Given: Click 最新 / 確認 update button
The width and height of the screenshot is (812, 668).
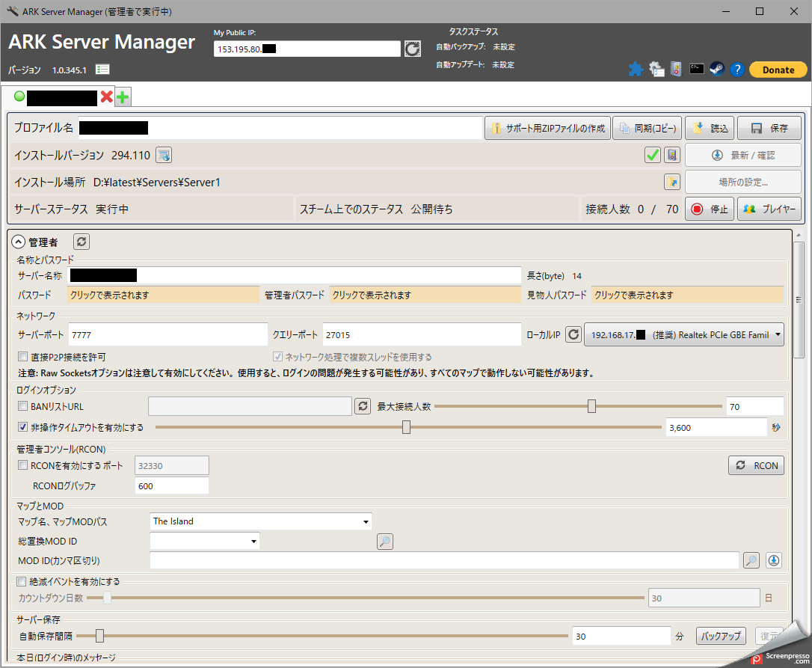Looking at the screenshot, I should pos(743,155).
